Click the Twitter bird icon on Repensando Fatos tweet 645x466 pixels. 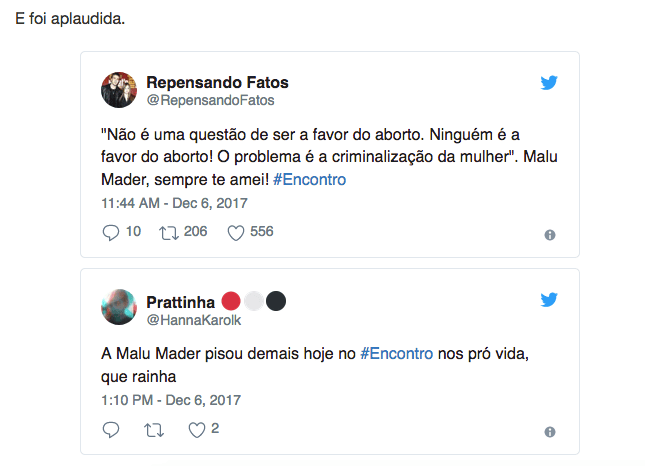click(x=549, y=83)
